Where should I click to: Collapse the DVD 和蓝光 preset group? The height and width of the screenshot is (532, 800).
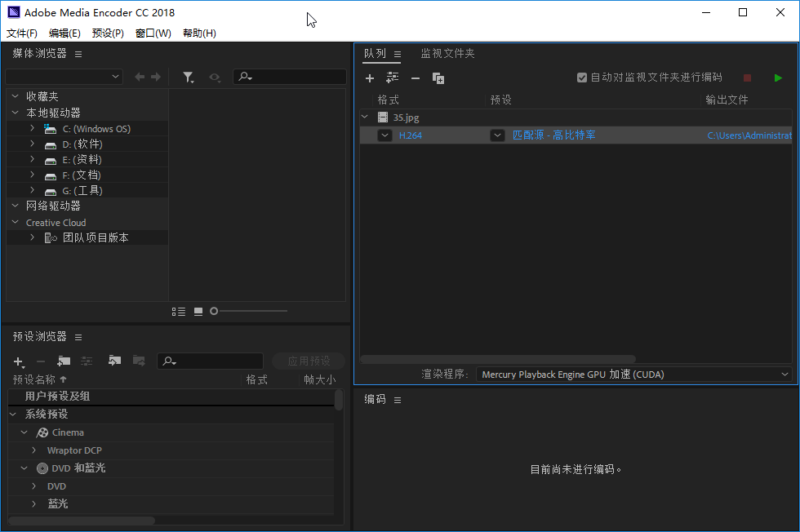click(24, 468)
